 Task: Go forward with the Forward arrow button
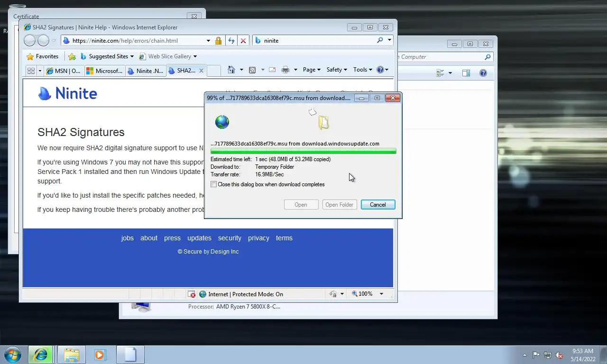click(43, 41)
